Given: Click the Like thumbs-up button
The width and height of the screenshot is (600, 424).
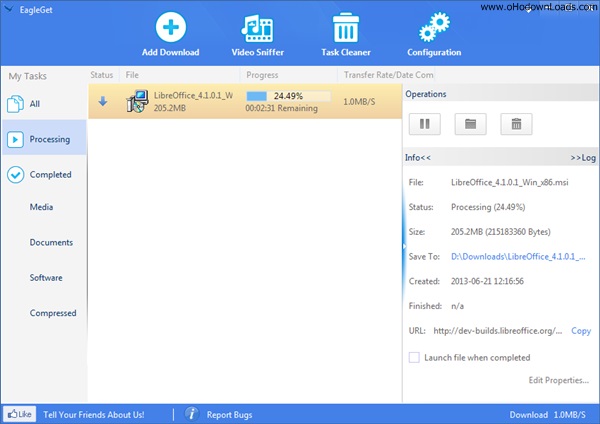Looking at the screenshot, I should [20, 414].
